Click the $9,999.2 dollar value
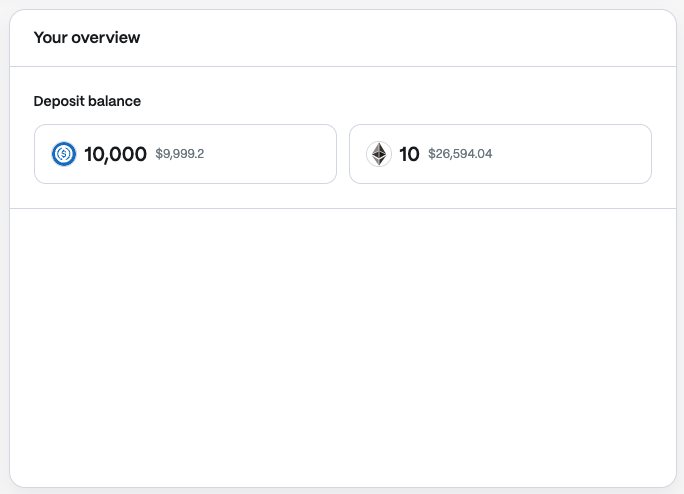This screenshot has height=494, width=684. click(180, 154)
